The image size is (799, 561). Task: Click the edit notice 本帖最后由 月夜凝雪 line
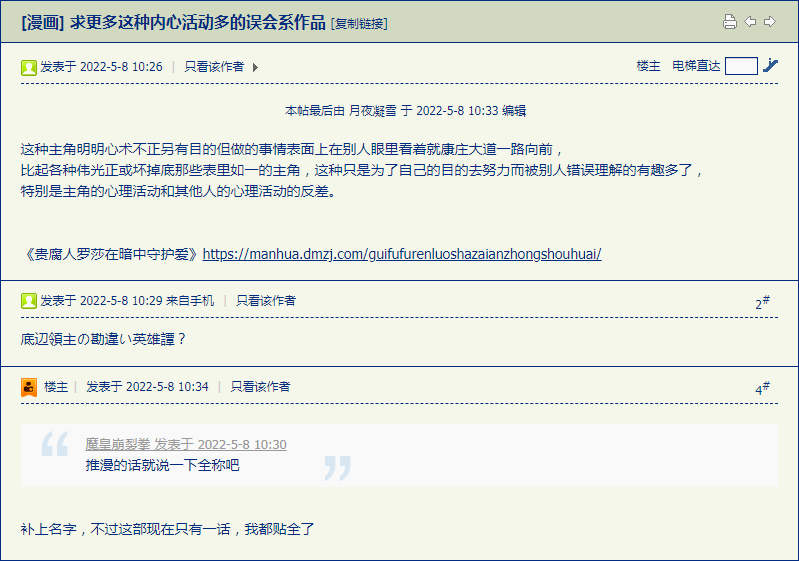tap(405, 111)
